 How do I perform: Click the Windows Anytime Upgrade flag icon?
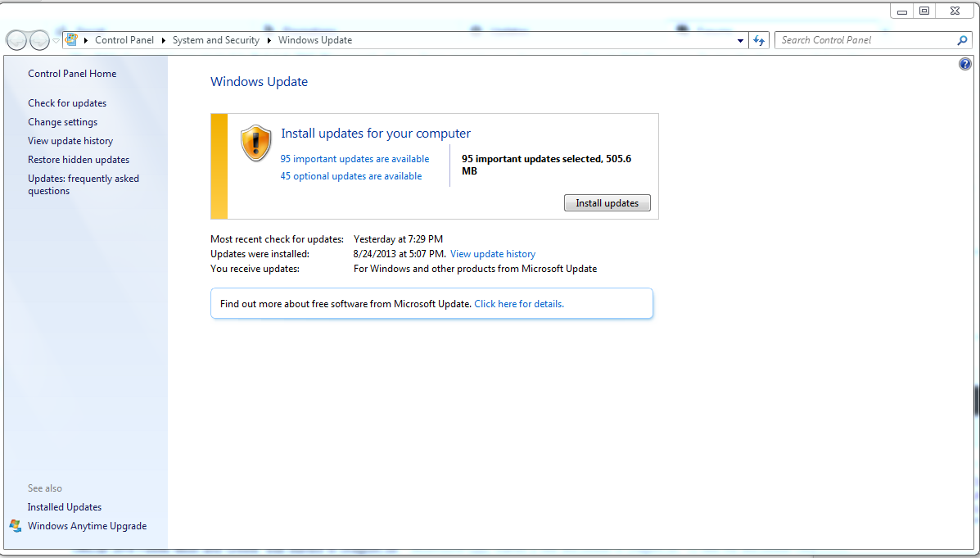tap(16, 526)
